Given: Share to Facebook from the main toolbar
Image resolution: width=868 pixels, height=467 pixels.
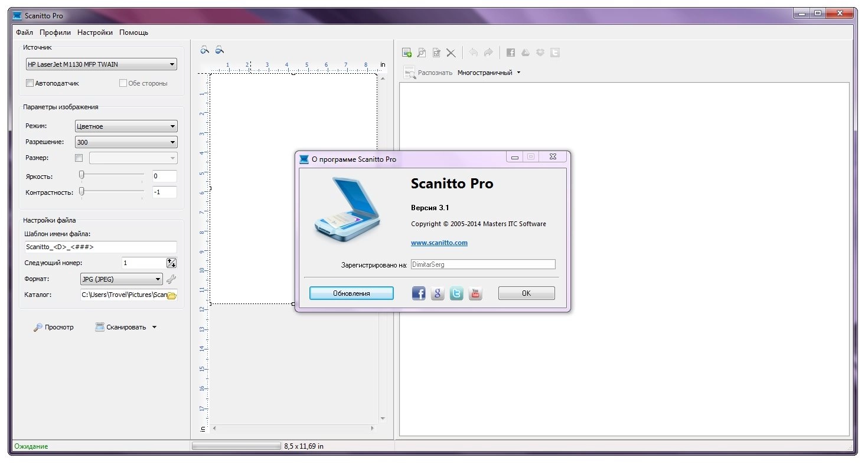Looking at the screenshot, I should (511, 53).
